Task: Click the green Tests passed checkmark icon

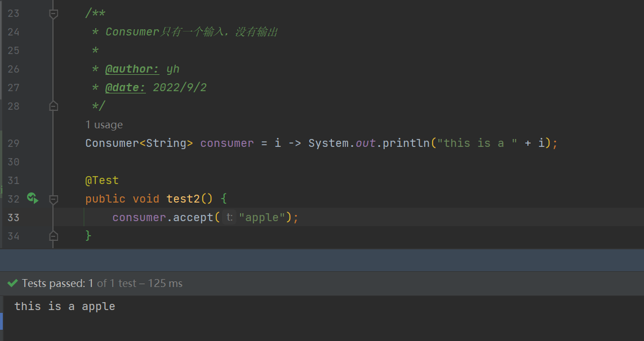Action: [x=13, y=283]
